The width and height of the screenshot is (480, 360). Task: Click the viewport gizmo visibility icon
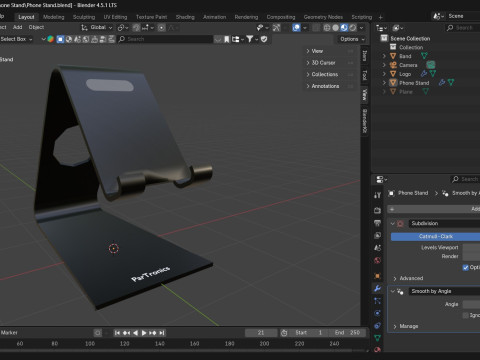pyautogui.click(x=276, y=28)
